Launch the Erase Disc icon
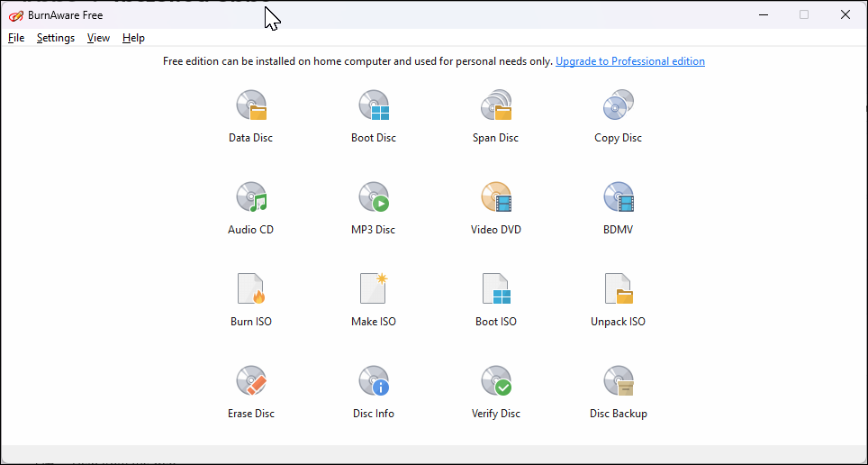Viewport: 868px width, 465px height. 251,381
